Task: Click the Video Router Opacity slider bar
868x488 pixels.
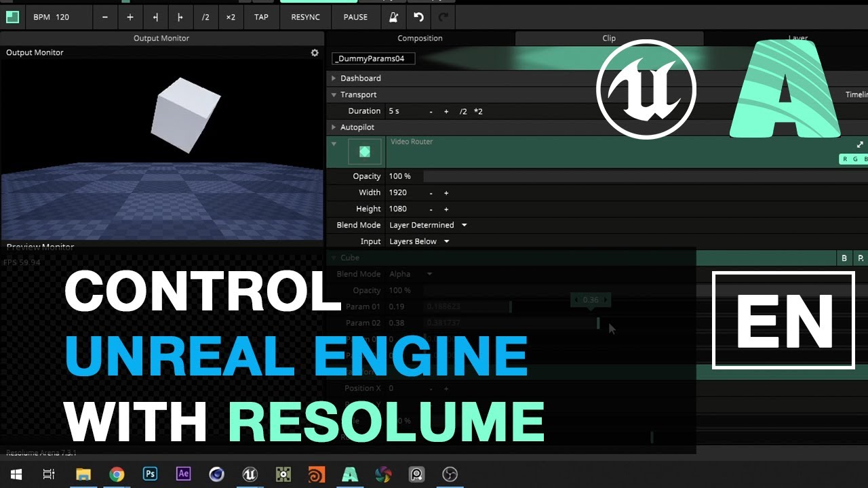Action: point(646,176)
